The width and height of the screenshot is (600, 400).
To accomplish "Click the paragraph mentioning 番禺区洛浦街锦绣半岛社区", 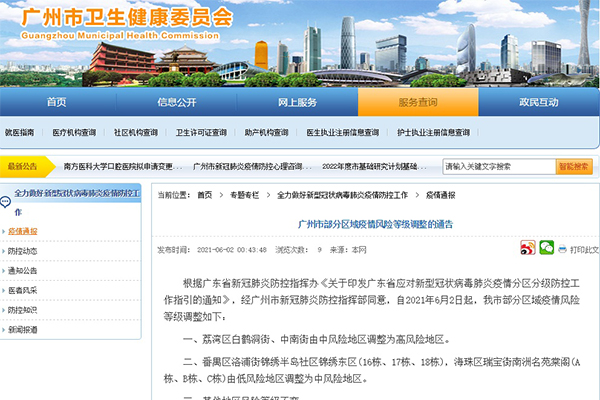I will point(372,370).
